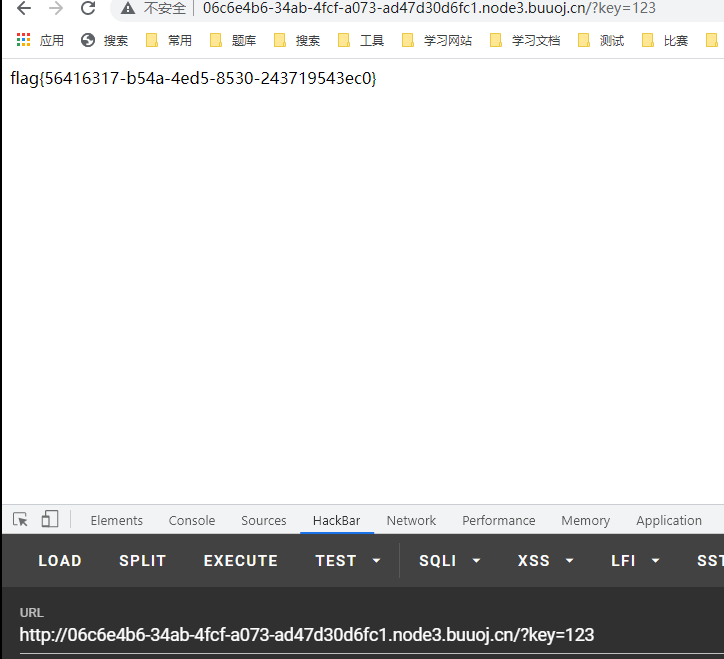This screenshot has width=724, height=659.
Task: Click the not-secure warning triangle icon
Action: tap(128, 9)
